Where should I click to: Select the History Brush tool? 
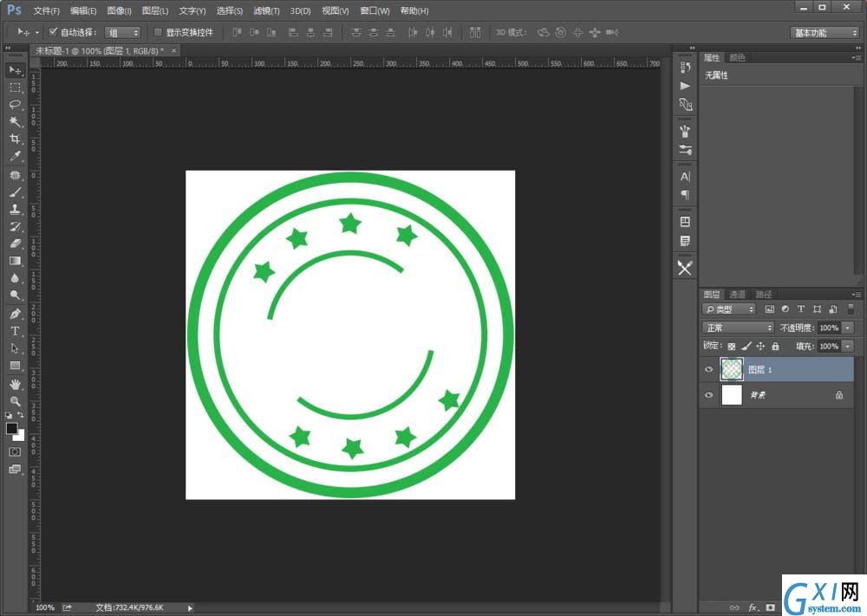[x=15, y=226]
